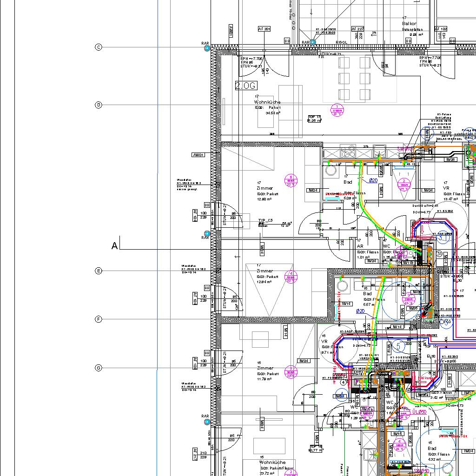The width and height of the screenshot is (476, 476).
Task: Click grid axis marker D
Action: point(99,105)
